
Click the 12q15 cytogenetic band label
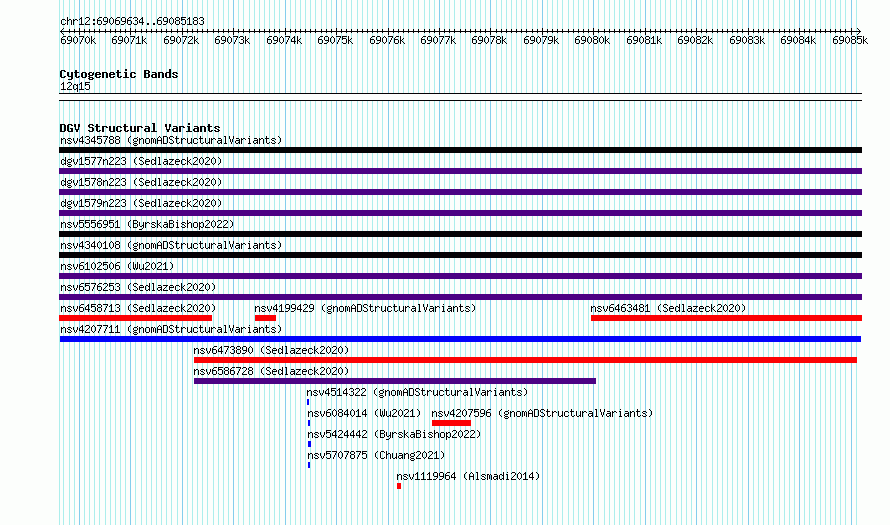coord(75,86)
